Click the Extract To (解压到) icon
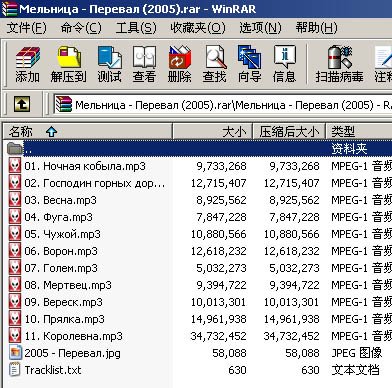Image resolution: width=392 pixels, height=388 pixels. (69, 57)
